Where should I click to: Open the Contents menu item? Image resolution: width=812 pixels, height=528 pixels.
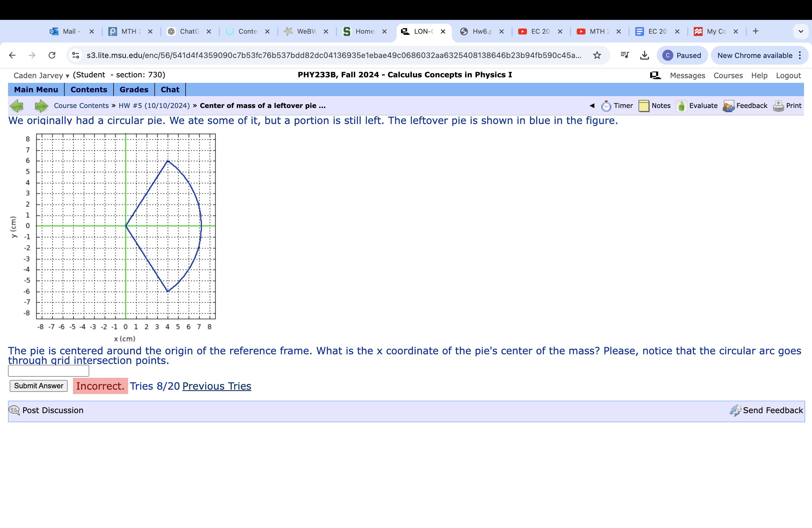[x=89, y=90]
